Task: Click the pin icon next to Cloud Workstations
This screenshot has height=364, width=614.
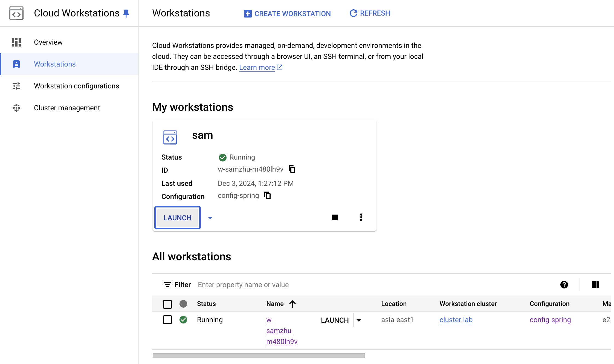Action: pyautogui.click(x=126, y=13)
